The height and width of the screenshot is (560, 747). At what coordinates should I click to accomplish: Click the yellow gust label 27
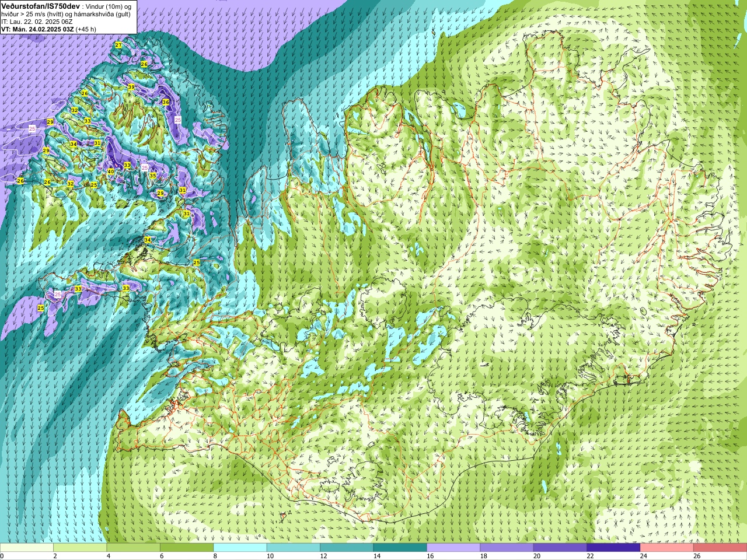coord(118,45)
